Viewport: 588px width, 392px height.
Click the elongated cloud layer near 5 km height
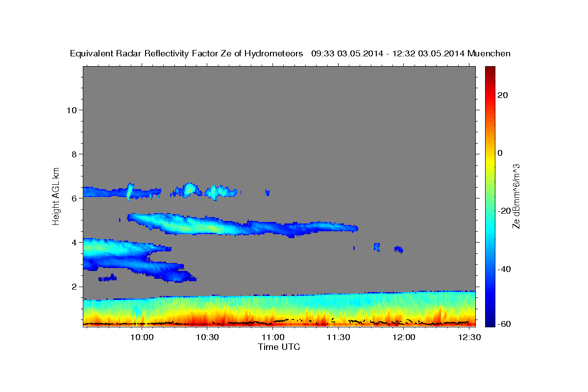[243, 225]
